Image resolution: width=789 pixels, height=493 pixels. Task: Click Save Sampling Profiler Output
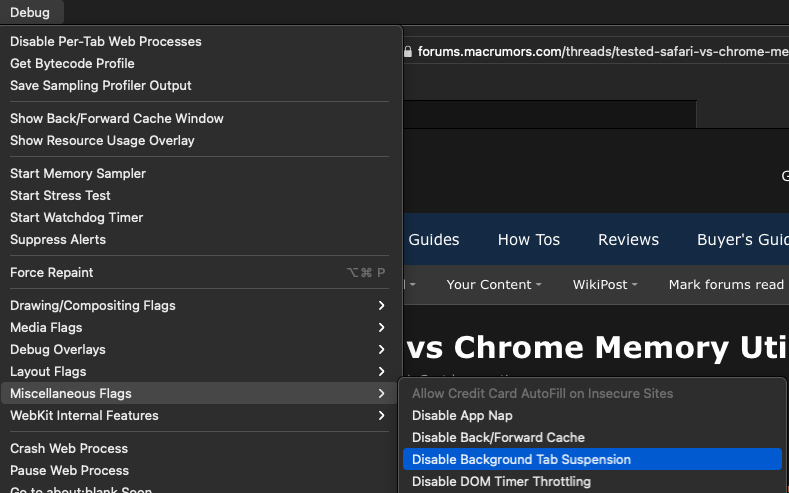point(101,85)
